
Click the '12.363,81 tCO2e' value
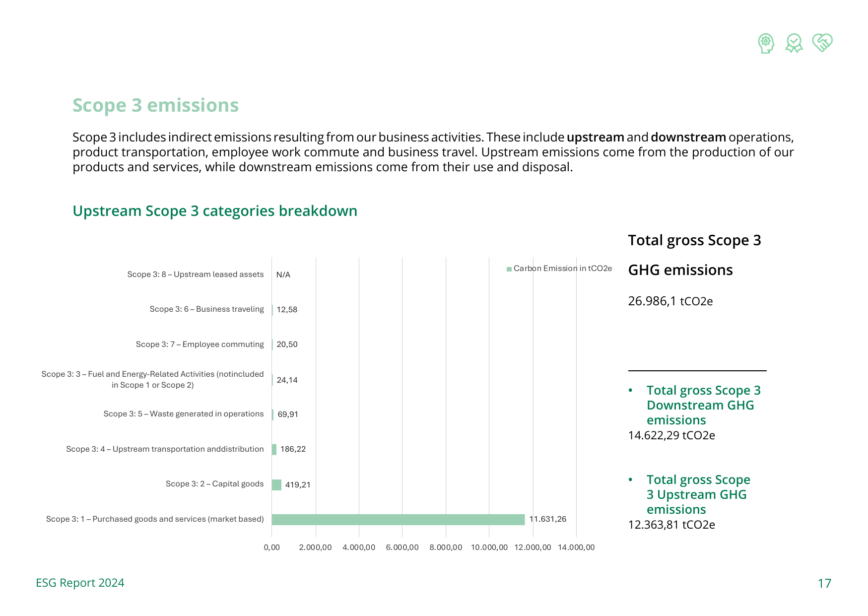[x=671, y=525]
